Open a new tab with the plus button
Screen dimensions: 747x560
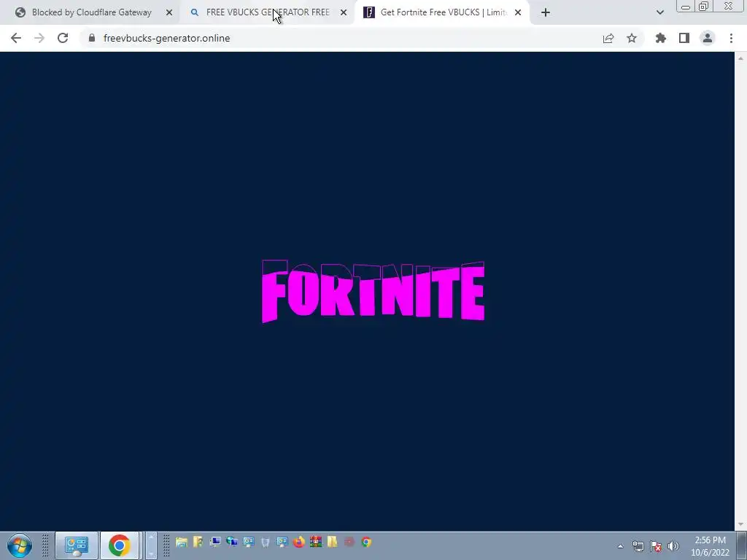click(x=546, y=12)
